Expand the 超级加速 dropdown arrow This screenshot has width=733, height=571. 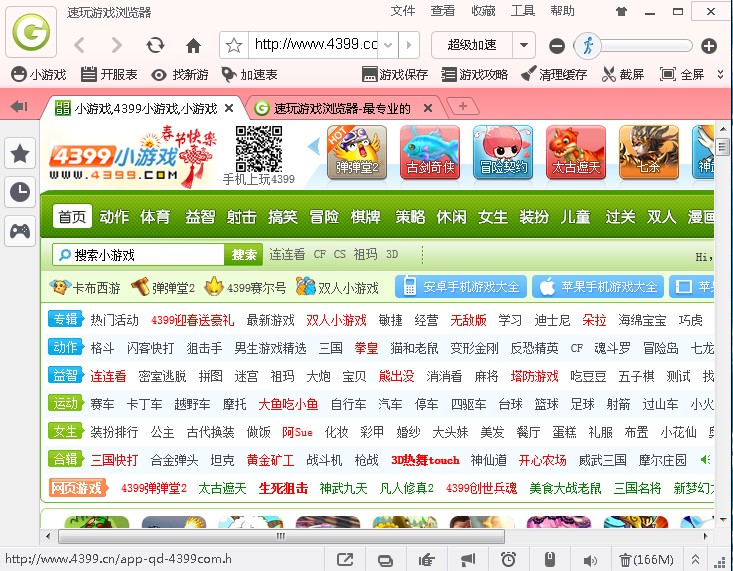(x=524, y=45)
